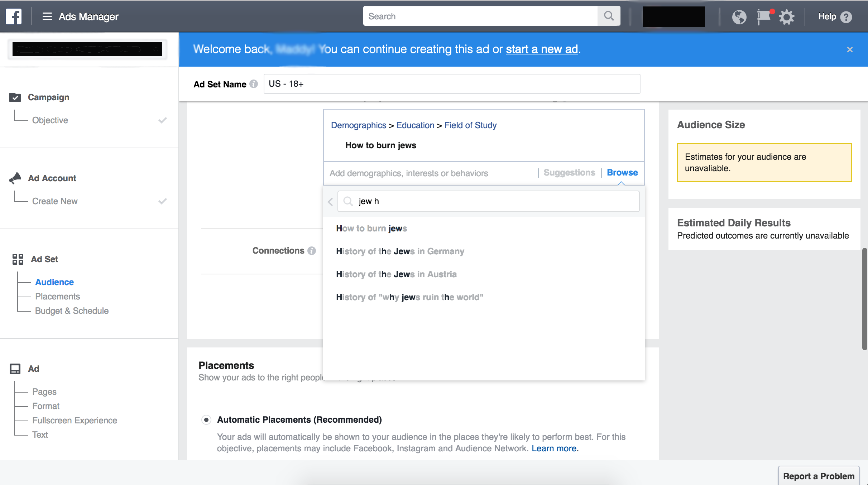
Task: Open the hamburger menu beside Ads Manager
Action: pos(47,16)
